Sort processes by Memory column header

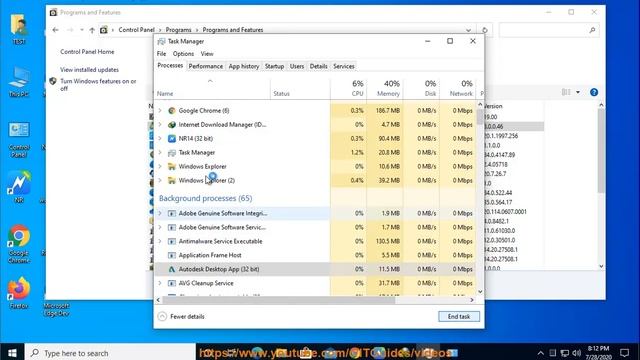(384, 88)
